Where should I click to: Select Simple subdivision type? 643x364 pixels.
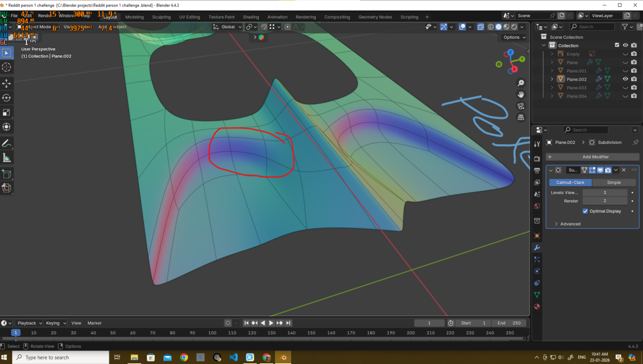coord(613,183)
